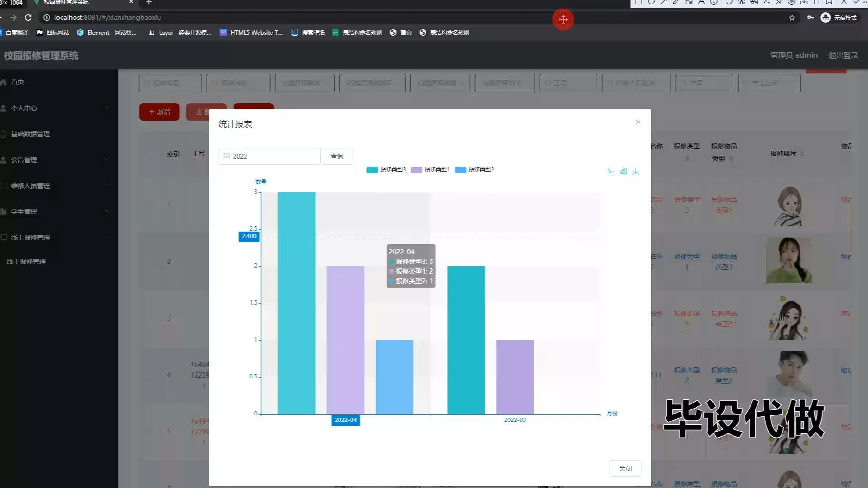Expand the 基础数据管理 chevron
The height and width of the screenshot is (488, 868).
(x=106, y=134)
